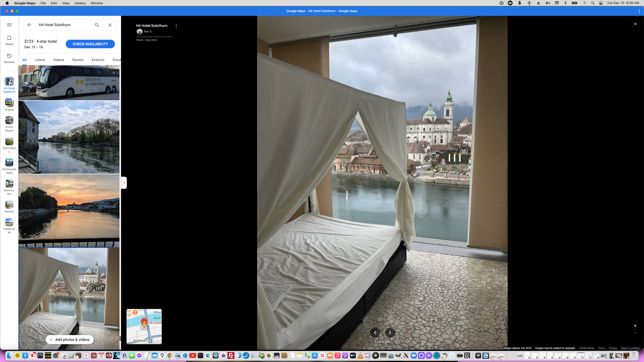Open the Solothurn minimap thumbnail
This screenshot has height=362, width=644.
point(144,327)
